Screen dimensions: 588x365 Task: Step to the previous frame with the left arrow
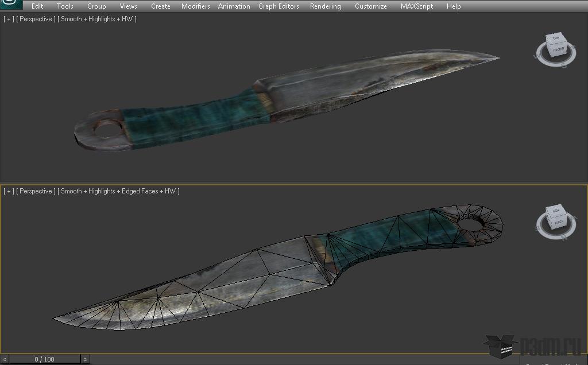coord(5,359)
